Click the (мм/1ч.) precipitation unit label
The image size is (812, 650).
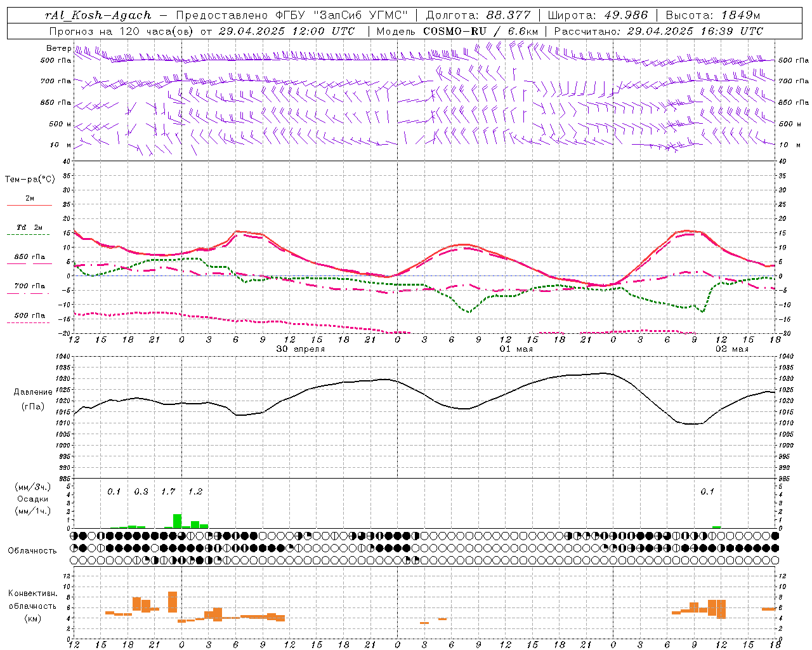[x=33, y=511]
